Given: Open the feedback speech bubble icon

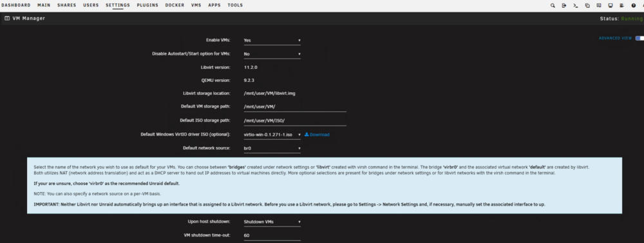Looking at the screenshot, I should pyautogui.click(x=599, y=5).
